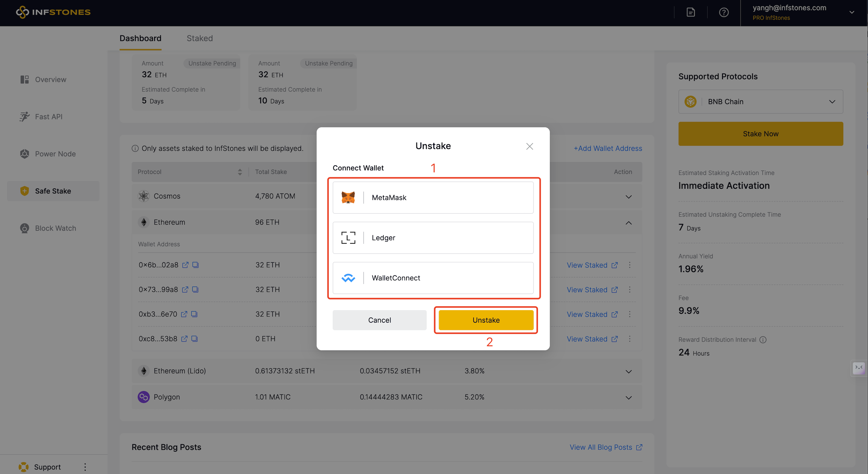Collapse the Ethereum protocol row
The image size is (868, 474).
(x=629, y=223)
